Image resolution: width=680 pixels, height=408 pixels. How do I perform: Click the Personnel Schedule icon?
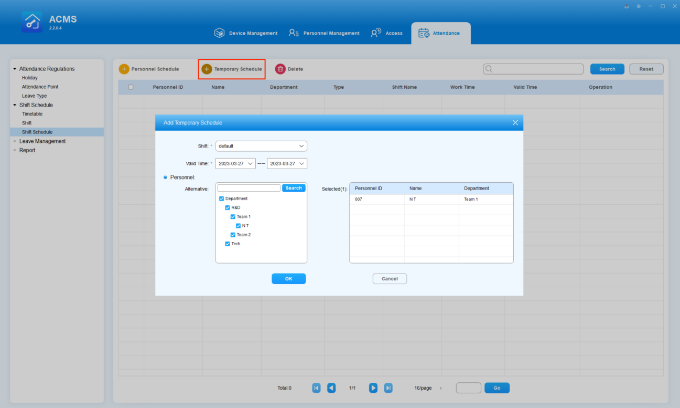click(124, 69)
